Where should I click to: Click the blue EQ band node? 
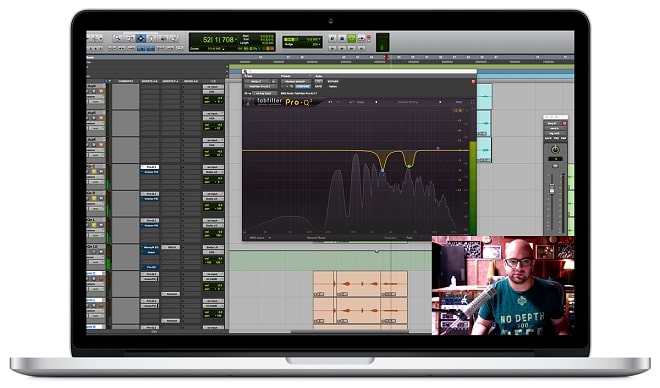[383, 170]
